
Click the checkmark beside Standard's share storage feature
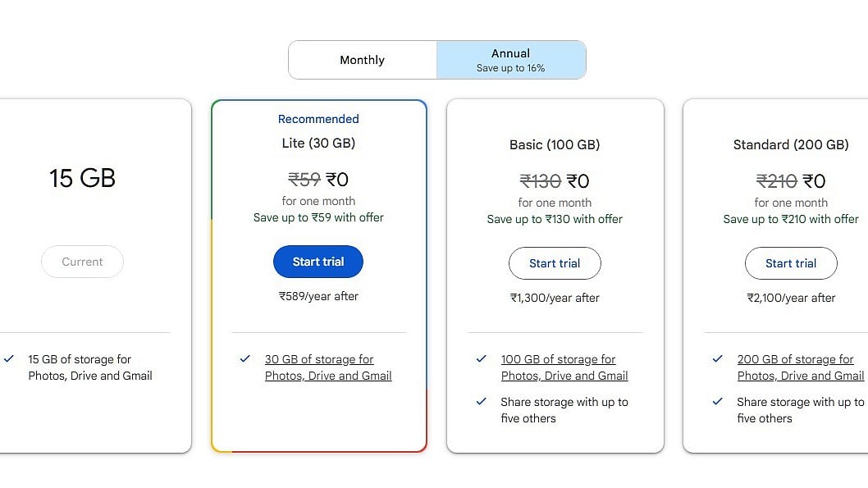716,401
